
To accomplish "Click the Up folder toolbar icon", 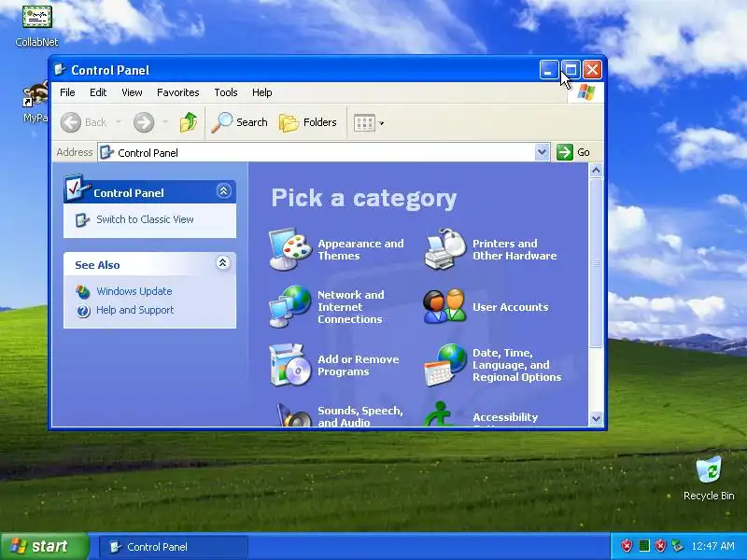I will point(189,122).
